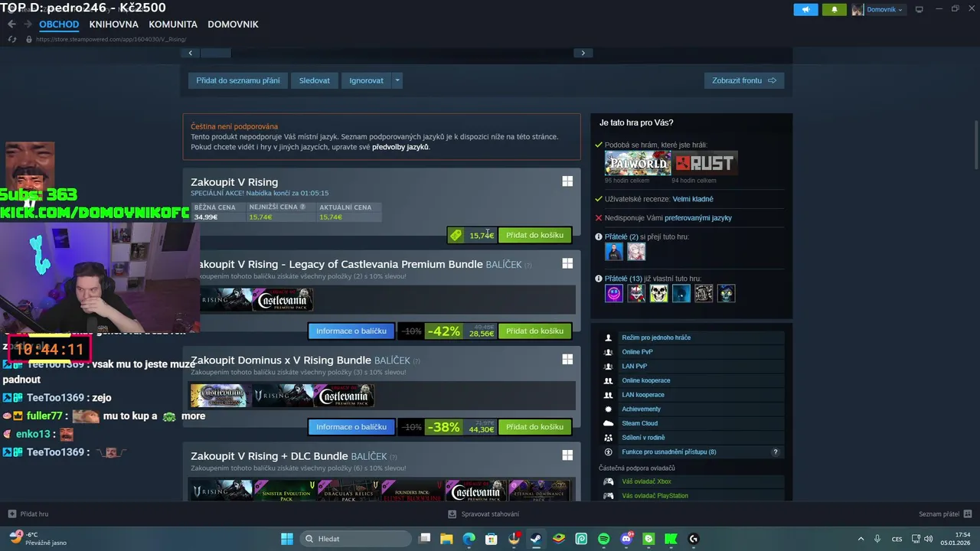Click the forward navigation arrow
This screenshot has height=551, width=980.
(x=28, y=24)
